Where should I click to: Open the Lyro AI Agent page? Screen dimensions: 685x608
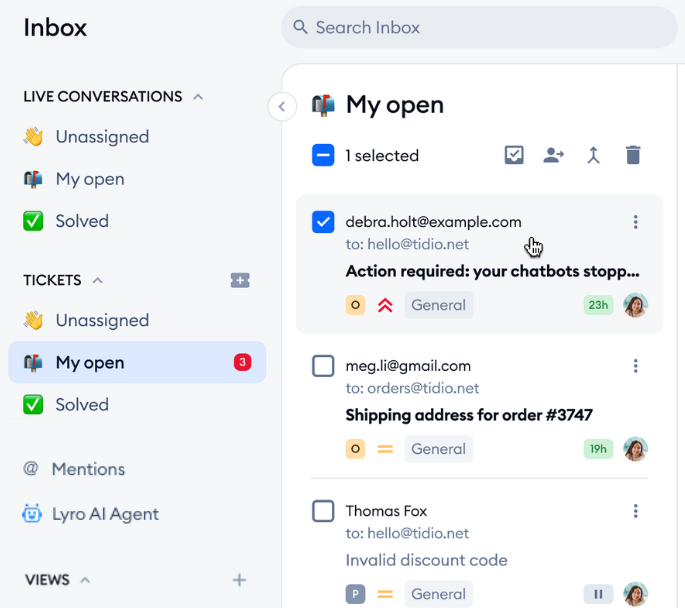(105, 514)
